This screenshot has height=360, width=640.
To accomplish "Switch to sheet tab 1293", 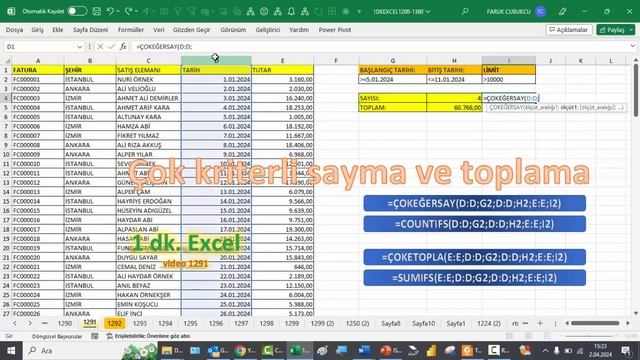I will pyautogui.click(x=140, y=323).
